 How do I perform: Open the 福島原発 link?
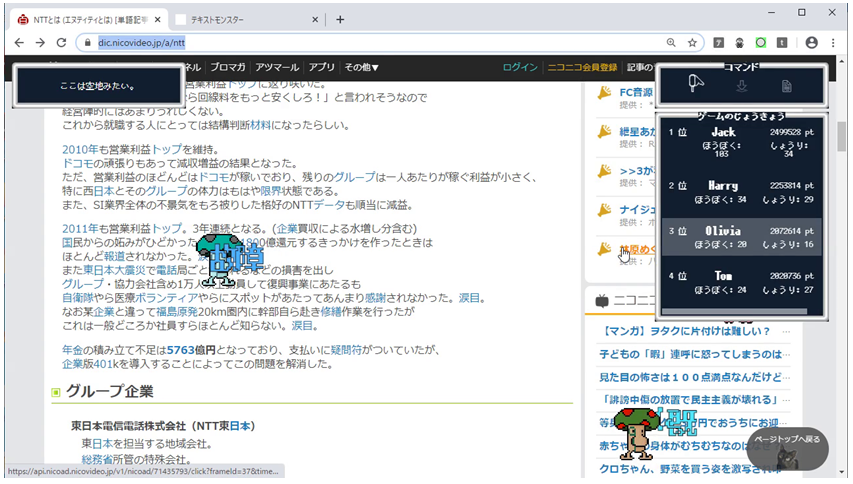(177, 312)
